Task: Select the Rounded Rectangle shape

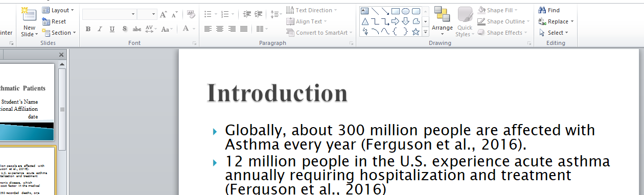Action: 416,11
